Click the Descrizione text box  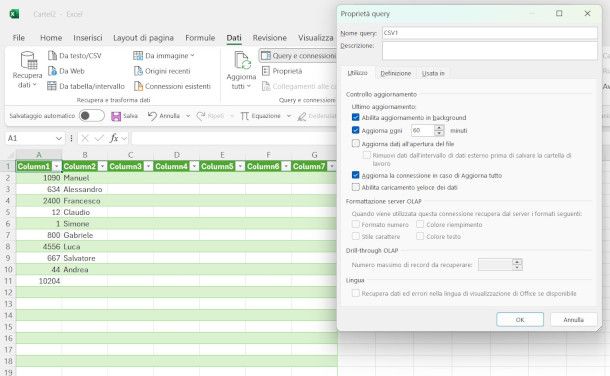[x=489, y=51]
